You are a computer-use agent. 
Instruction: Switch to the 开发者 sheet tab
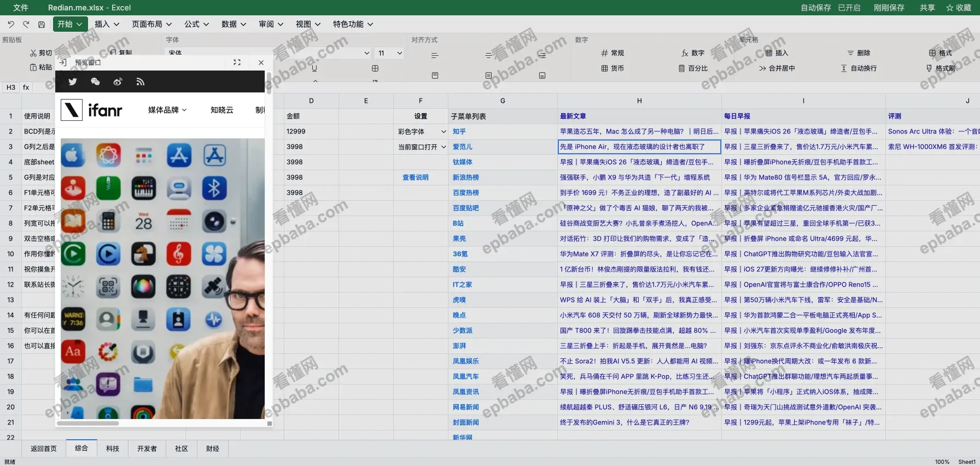147,448
